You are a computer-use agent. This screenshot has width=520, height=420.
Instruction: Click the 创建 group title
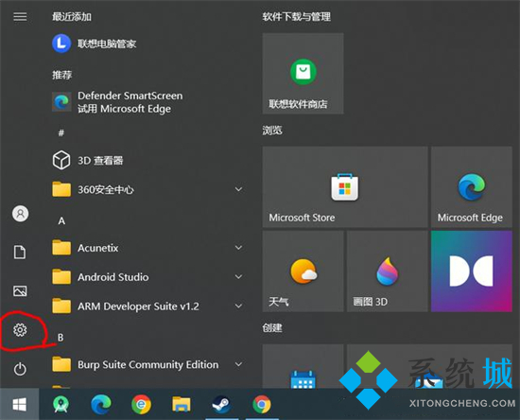click(272, 328)
